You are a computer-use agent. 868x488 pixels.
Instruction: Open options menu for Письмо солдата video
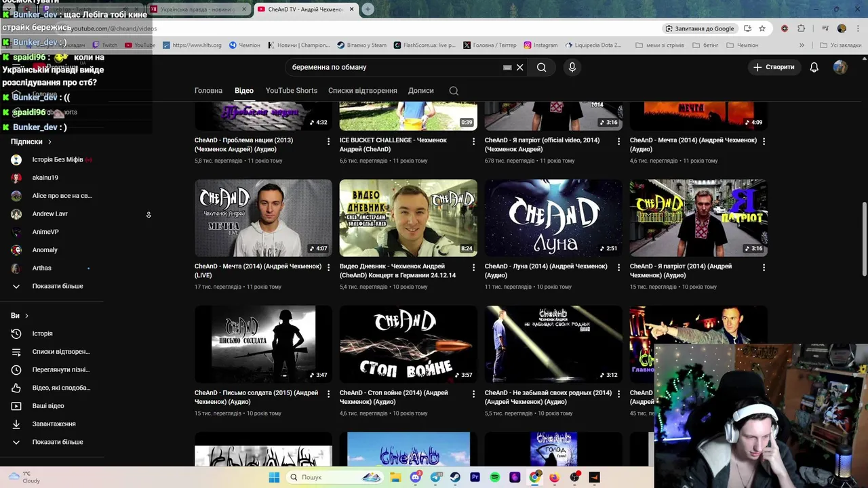click(328, 394)
